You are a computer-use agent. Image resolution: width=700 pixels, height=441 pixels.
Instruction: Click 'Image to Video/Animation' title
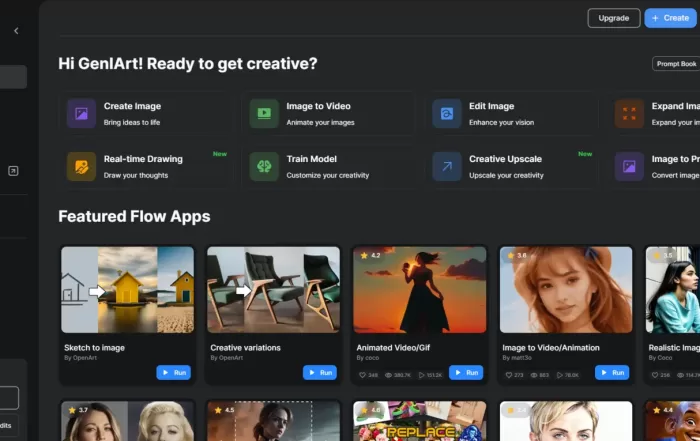pyautogui.click(x=551, y=348)
